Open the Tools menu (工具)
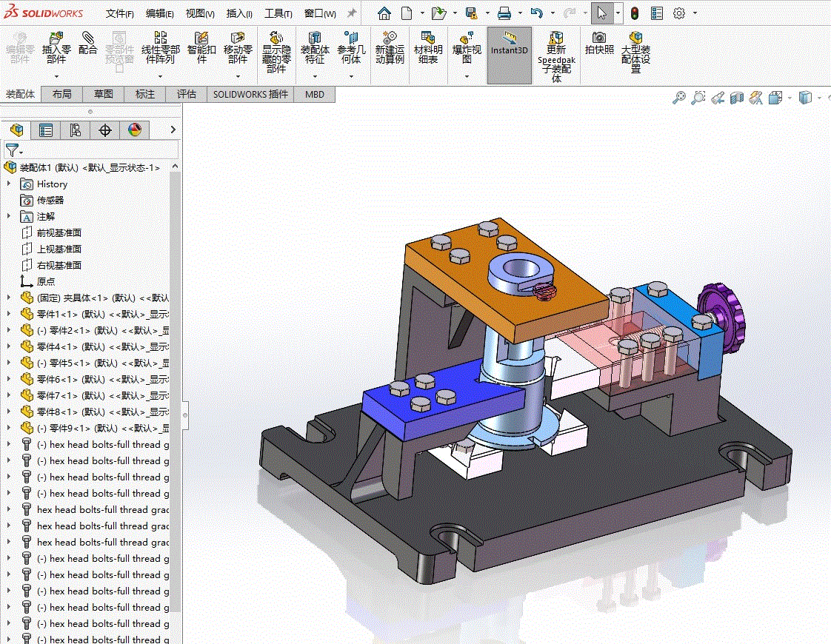This screenshot has width=831, height=644. 278,14
